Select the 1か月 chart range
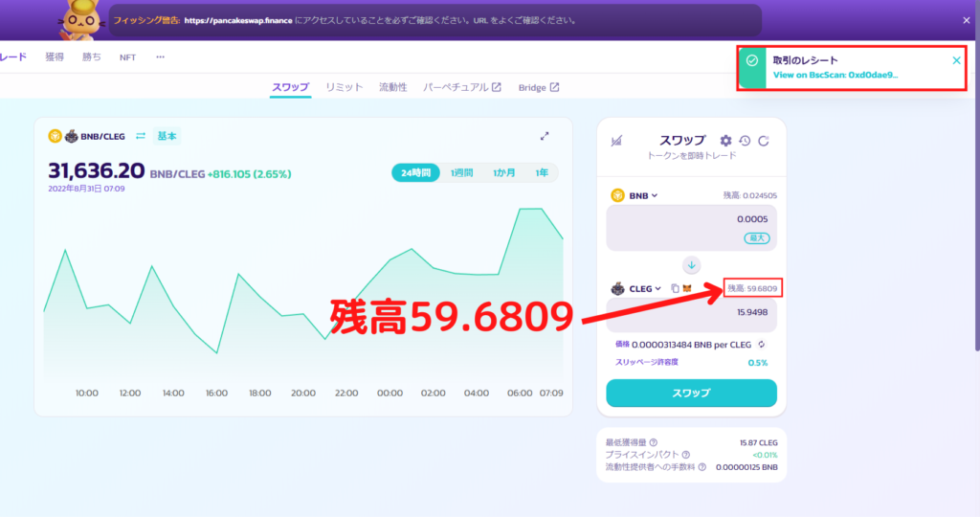Viewport: 980px width, 517px height. point(503,172)
